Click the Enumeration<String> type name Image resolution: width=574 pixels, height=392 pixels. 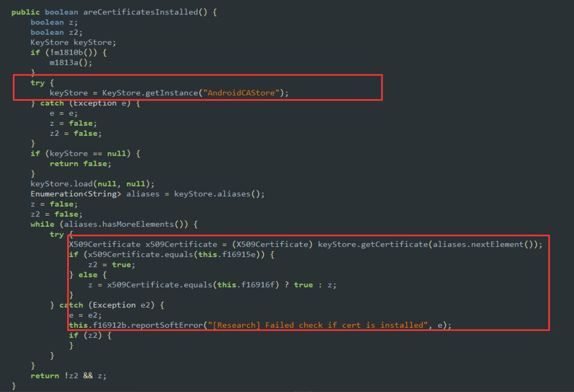pyautogui.click(x=76, y=194)
